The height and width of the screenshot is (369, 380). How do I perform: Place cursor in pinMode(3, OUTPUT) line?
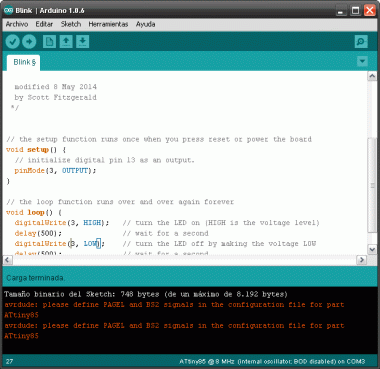click(55, 170)
